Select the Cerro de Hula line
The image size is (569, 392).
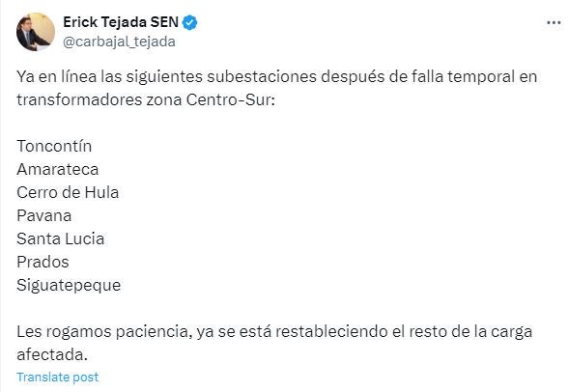click(68, 192)
